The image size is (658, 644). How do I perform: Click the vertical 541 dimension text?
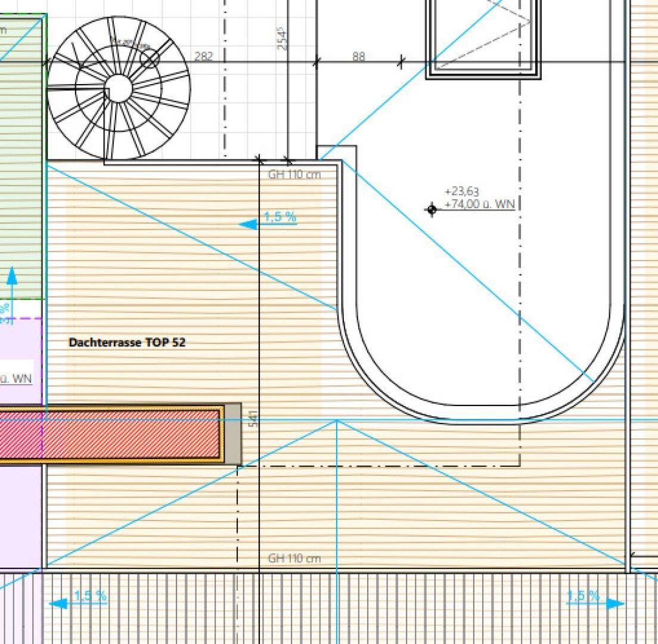point(253,419)
